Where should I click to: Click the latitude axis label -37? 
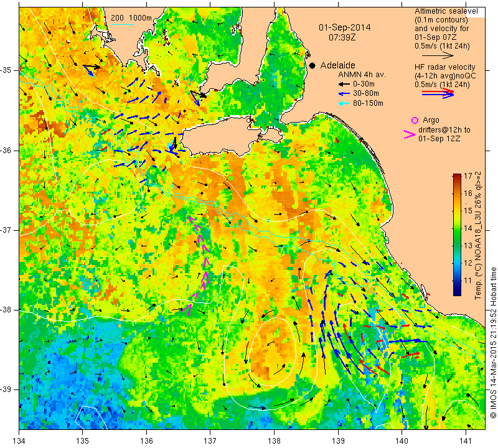[7, 230]
